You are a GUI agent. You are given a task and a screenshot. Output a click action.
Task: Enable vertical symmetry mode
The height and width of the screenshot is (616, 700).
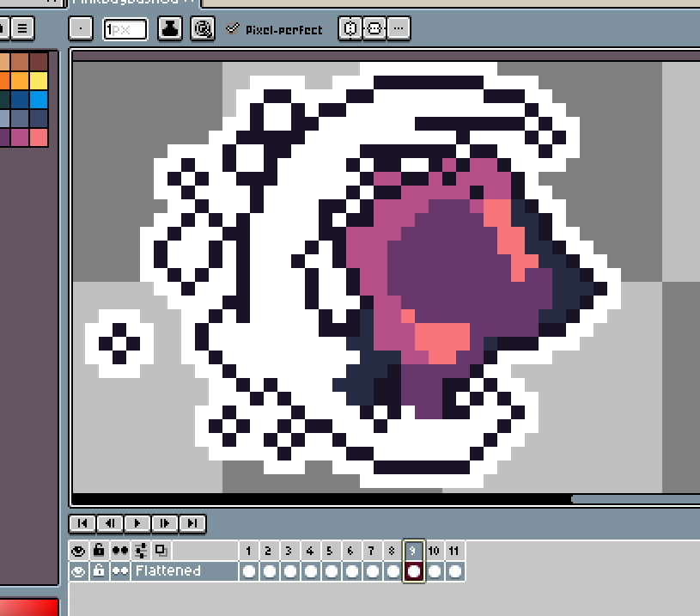[x=374, y=28]
